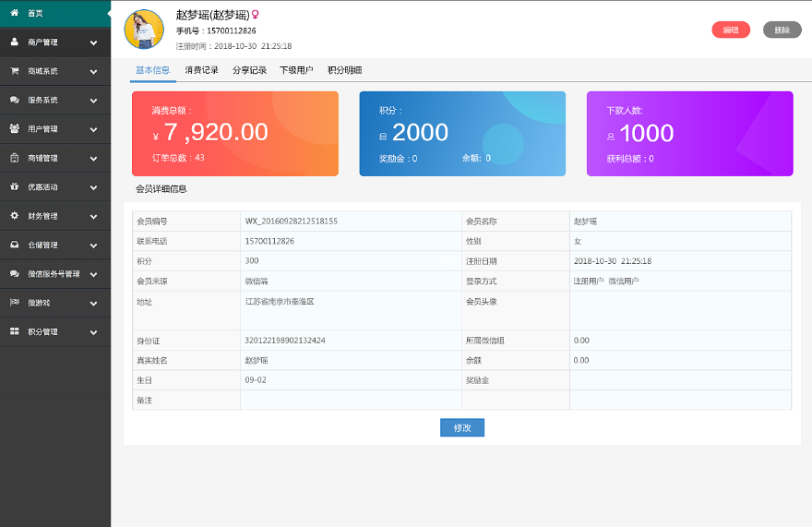The width and height of the screenshot is (812, 527).
Task: Click the gear icon beside 财务管理
Action: point(15,216)
